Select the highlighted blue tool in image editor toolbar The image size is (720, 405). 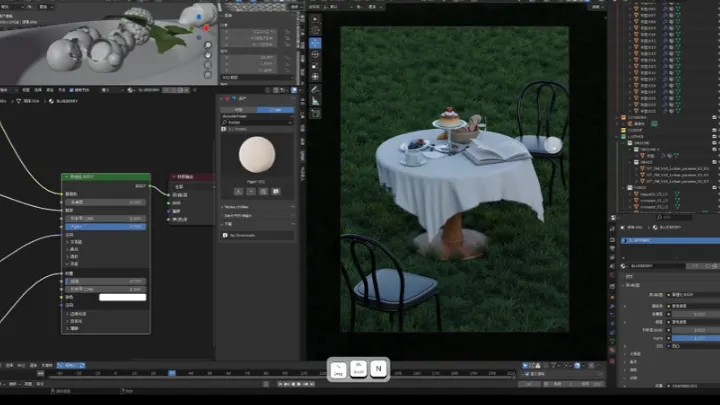[315, 43]
